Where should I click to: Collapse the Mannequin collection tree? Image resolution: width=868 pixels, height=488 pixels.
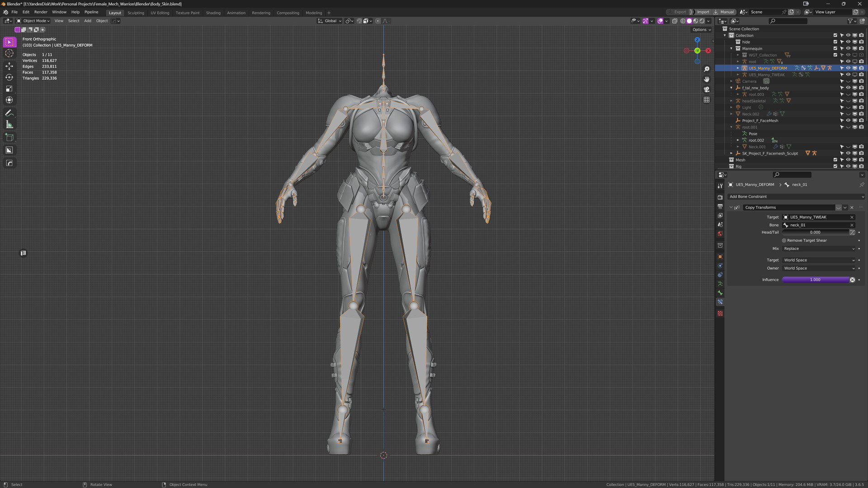pyautogui.click(x=731, y=49)
